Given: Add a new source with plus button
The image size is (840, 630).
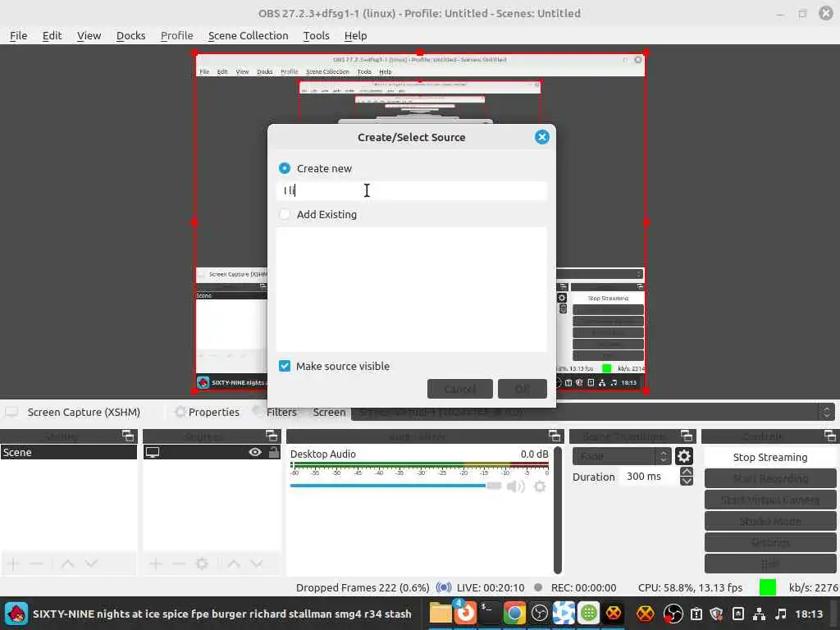Looking at the screenshot, I should click(x=155, y=564).
